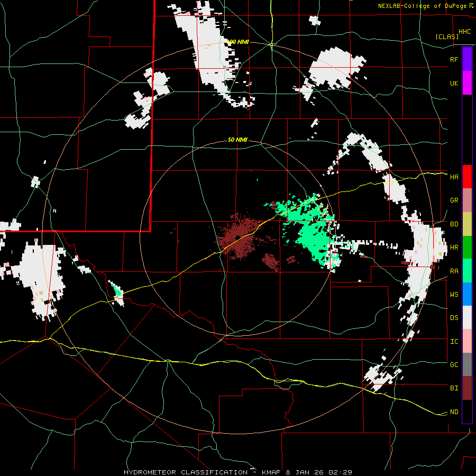Click the 100 NMI range ring label

237,42
